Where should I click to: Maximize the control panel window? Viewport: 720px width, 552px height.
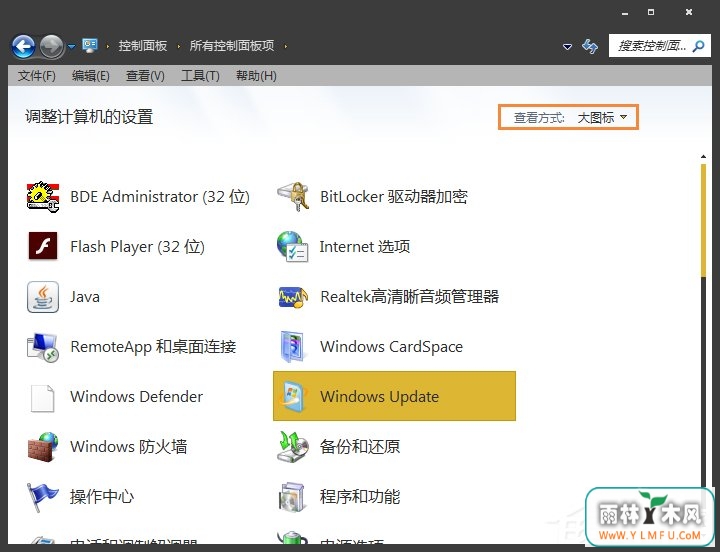651,12
